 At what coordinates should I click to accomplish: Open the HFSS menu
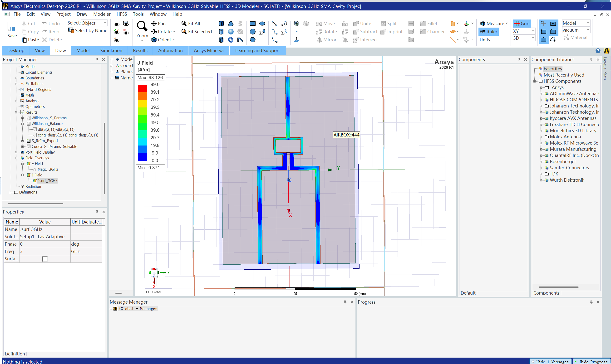coord(122,14)
